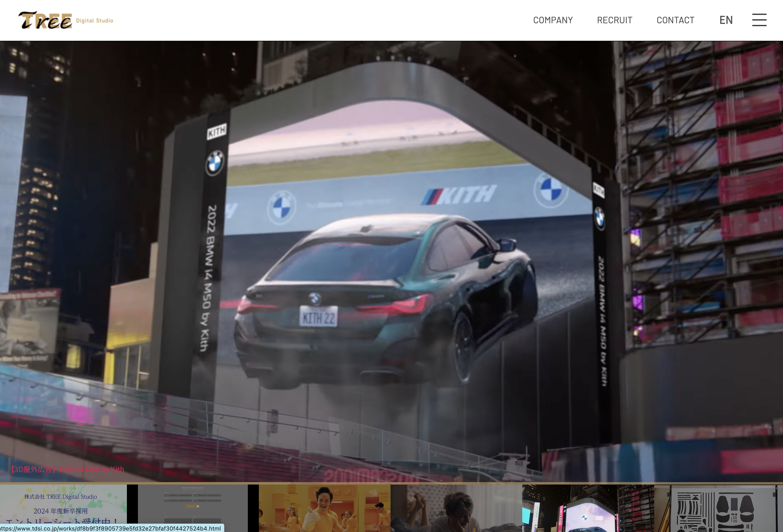The width and height of the screenshot is (783, 532).
Task: Open the 2024年度新卒採用 thumbnail
Action: click(63, 508)
